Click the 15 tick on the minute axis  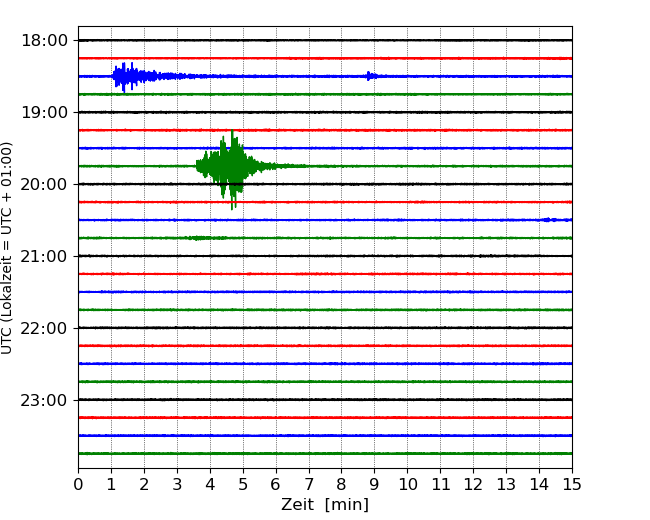(x=572, y=484)
